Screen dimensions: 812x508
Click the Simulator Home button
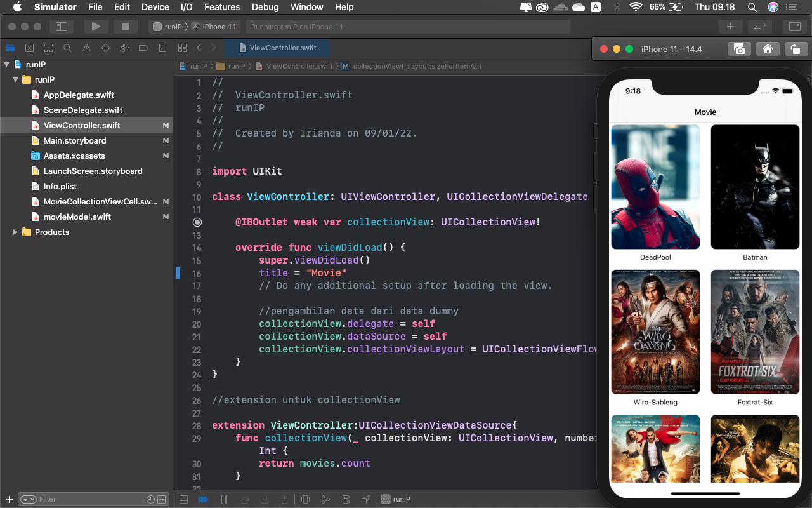767,49
